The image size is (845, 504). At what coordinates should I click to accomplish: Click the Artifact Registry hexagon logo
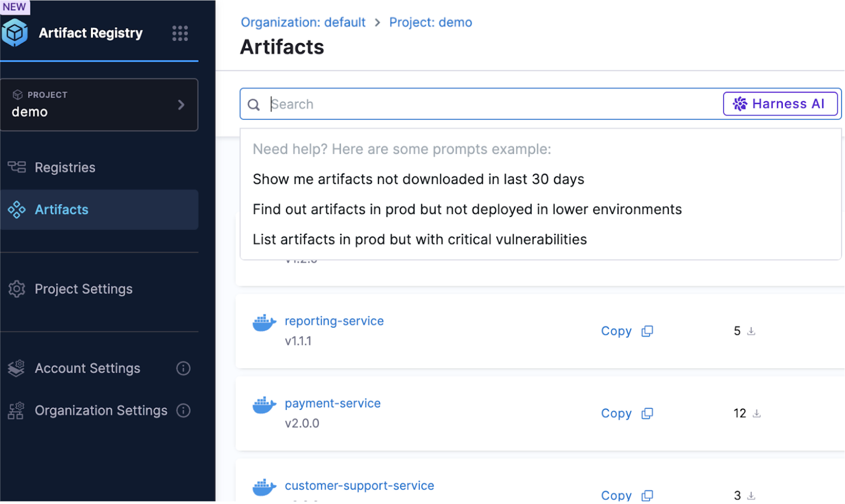15,33
